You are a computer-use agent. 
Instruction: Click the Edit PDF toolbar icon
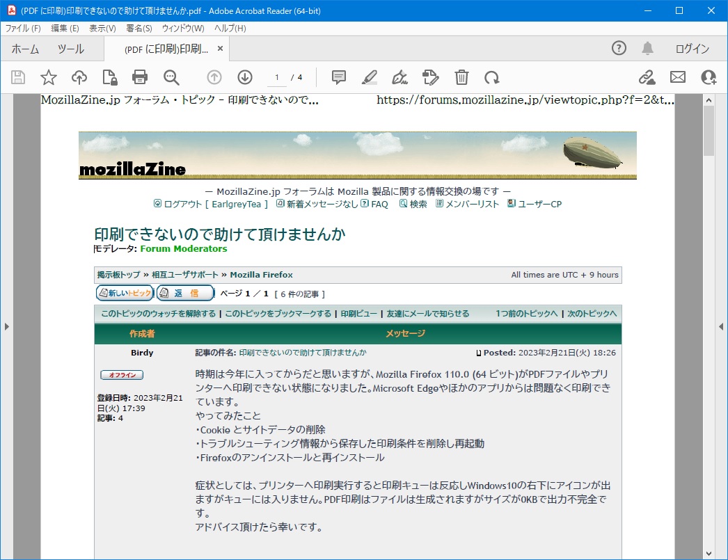[x=430, y=77]
